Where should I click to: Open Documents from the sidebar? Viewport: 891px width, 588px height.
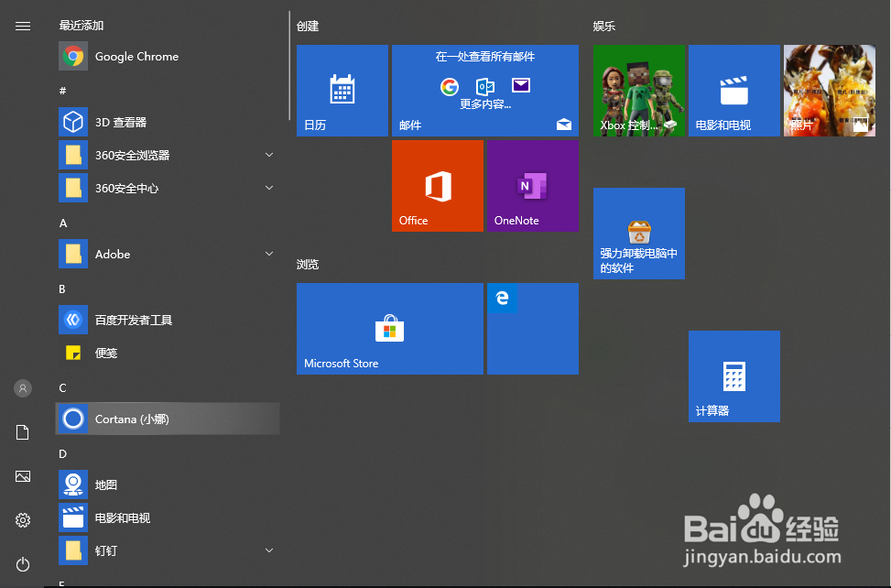[x=23, y=432]
